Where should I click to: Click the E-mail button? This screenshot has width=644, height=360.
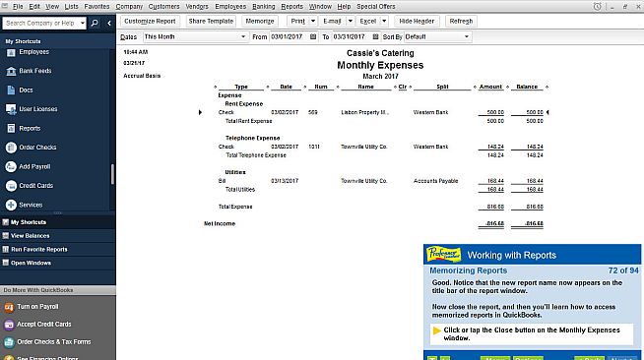click(332, 21)
